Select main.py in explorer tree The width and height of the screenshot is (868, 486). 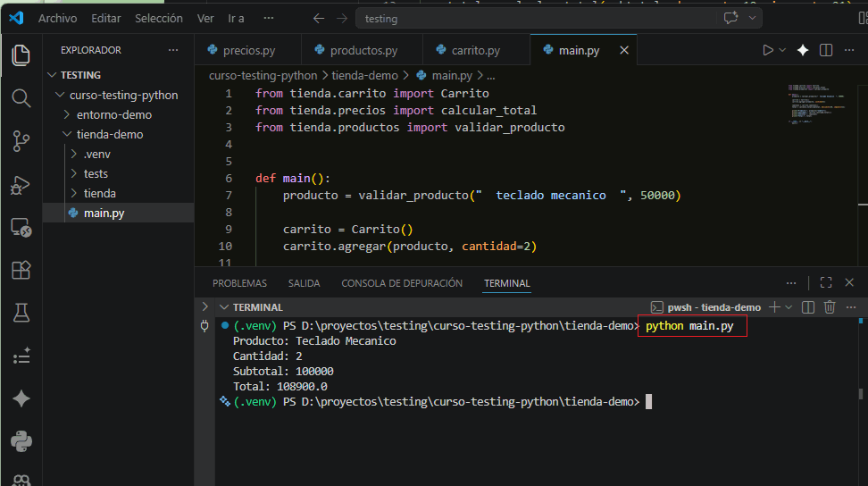[x=119, y=214]
